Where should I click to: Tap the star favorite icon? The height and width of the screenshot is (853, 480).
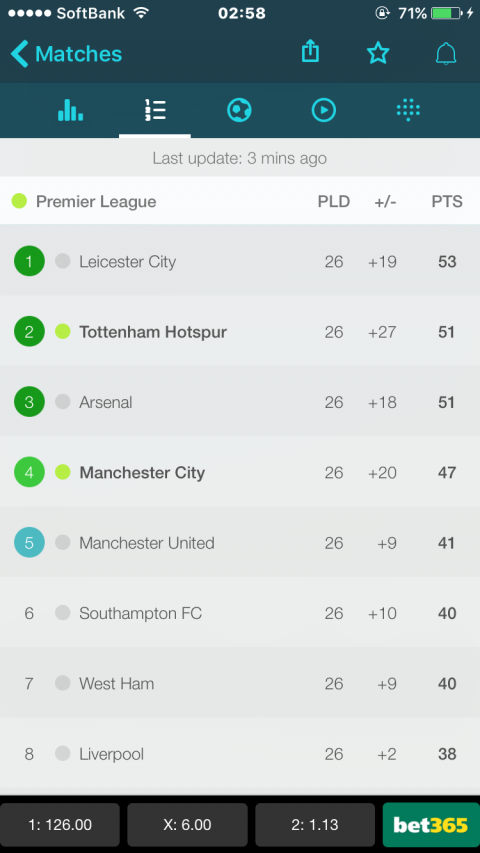coord(378,53)
